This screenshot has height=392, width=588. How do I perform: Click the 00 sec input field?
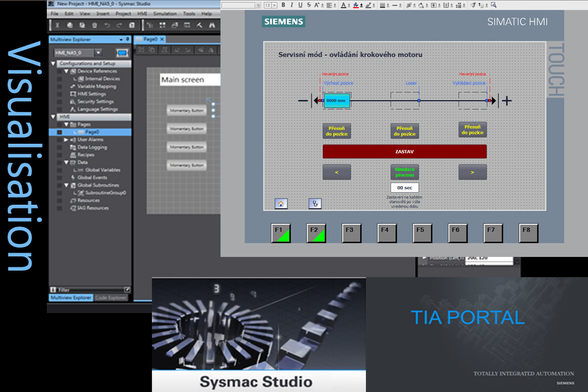tap(405, 187)
